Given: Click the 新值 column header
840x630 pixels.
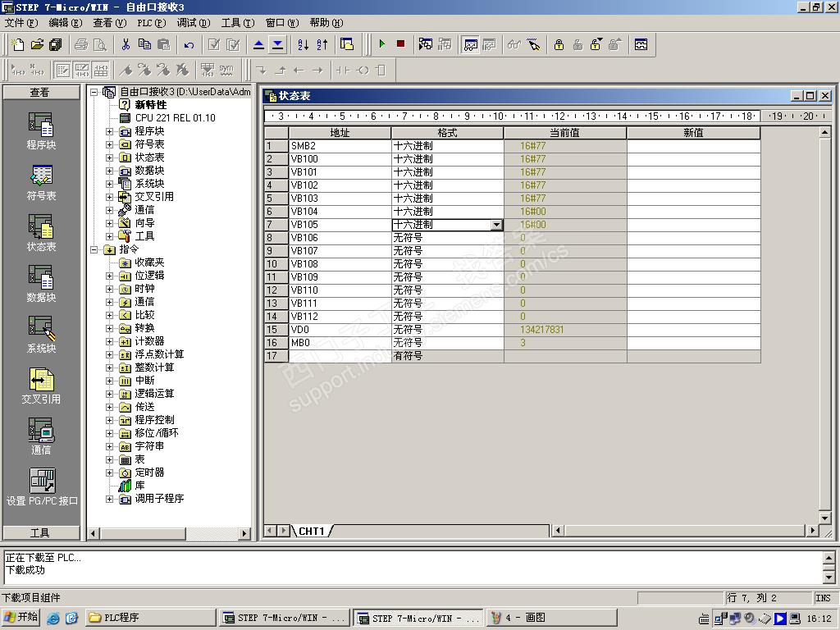Looking at the screenshot, I should click(x=694, y=133).
